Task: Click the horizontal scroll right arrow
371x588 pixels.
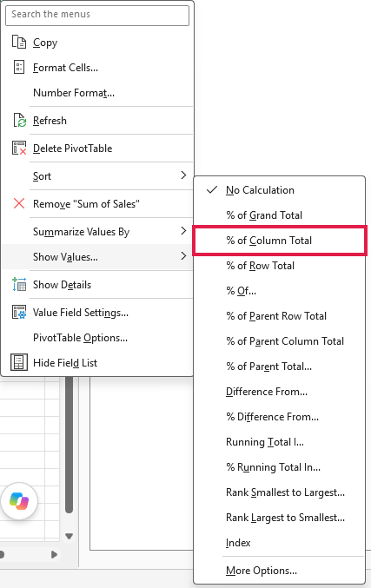Action: click(55, 554)
